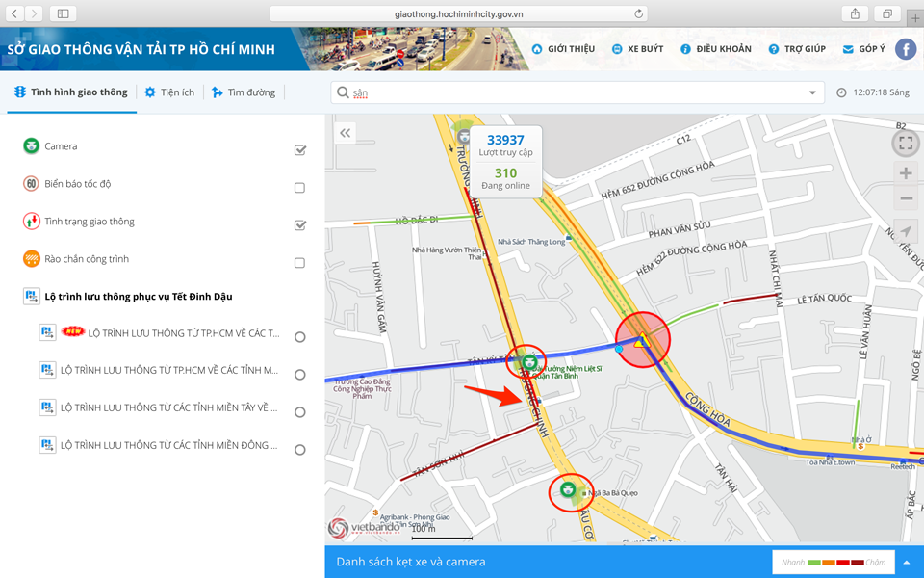Open a new tab with the plus button
The width and height of the screenshot is (924, 578).
tap(915, 17)
